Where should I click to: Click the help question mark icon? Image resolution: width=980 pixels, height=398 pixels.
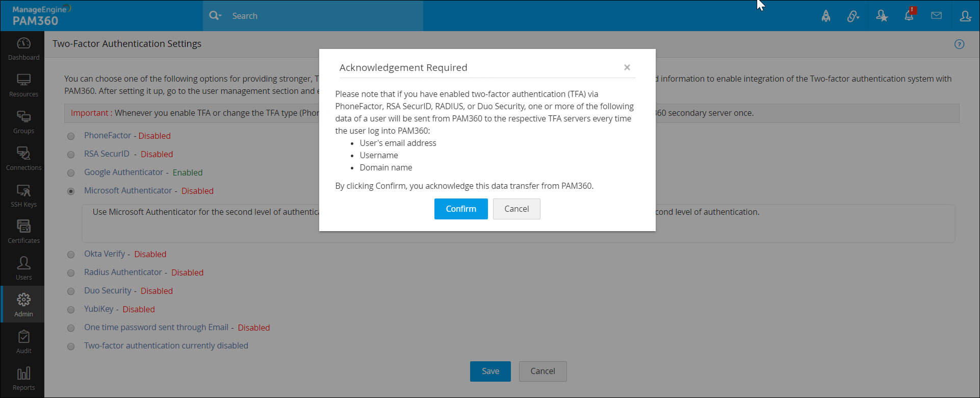tap(959, 44)
